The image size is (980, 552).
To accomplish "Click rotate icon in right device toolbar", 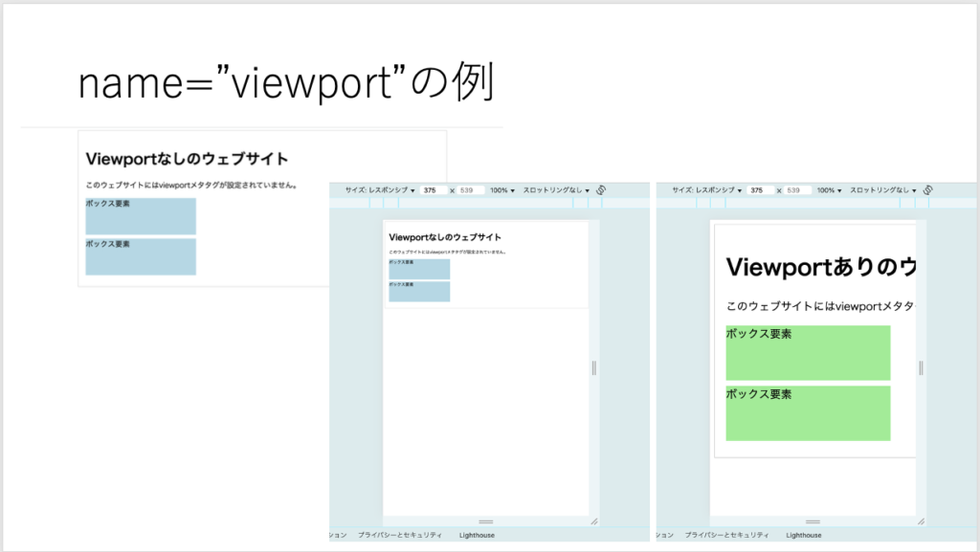I will click(927, 190).
